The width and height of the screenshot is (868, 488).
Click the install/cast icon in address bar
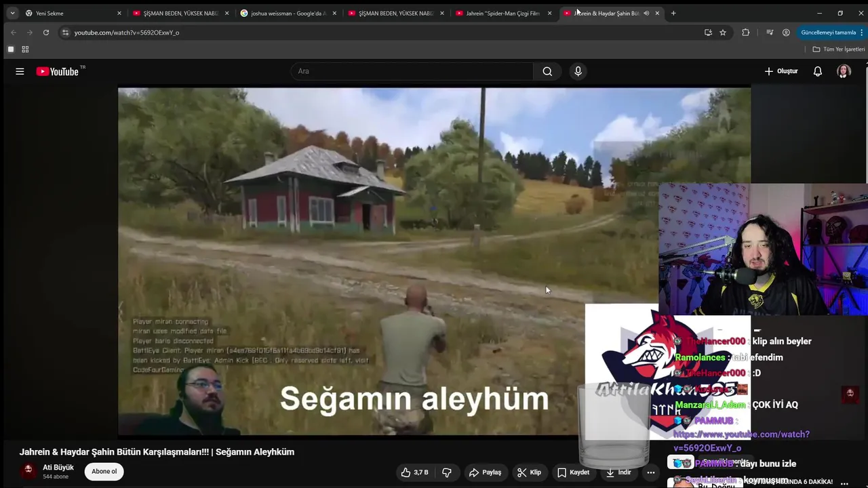(x=708, y=33)
